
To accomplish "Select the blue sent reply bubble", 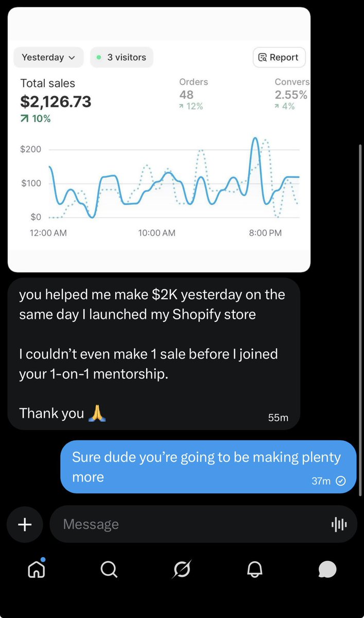I will [x=209, y=467].
